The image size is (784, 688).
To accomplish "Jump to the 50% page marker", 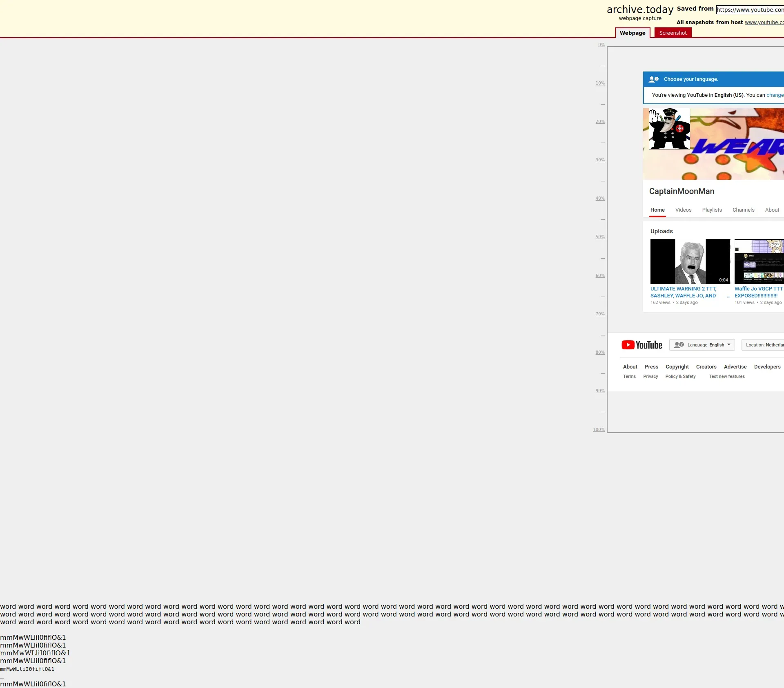I will coord(600,237).
